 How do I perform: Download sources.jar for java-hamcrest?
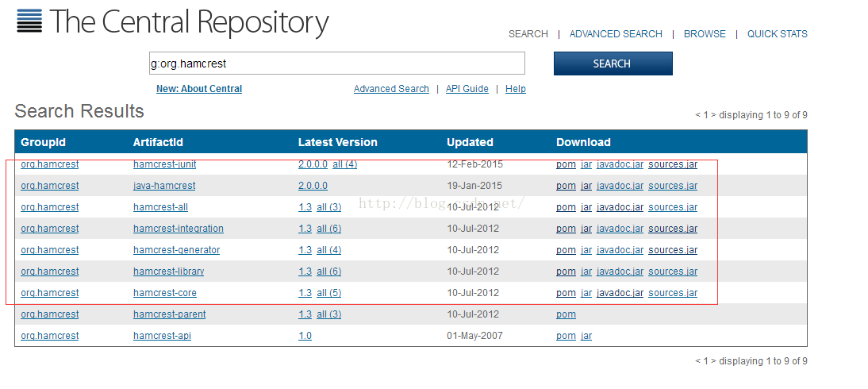pyautogui.click(x=673, y=186)
